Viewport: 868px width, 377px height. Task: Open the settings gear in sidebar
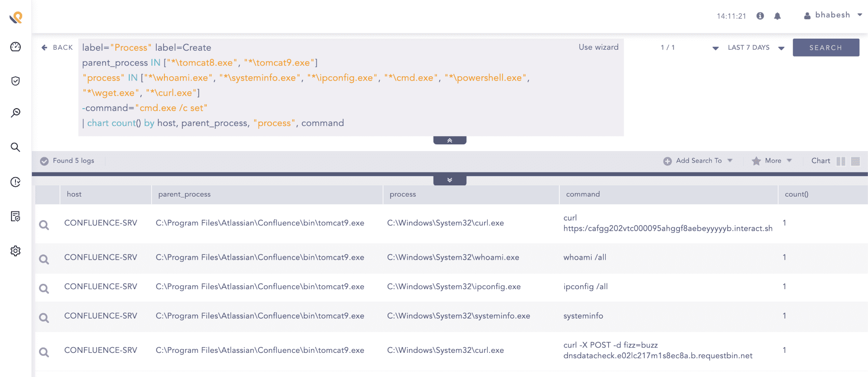(15, 251)
